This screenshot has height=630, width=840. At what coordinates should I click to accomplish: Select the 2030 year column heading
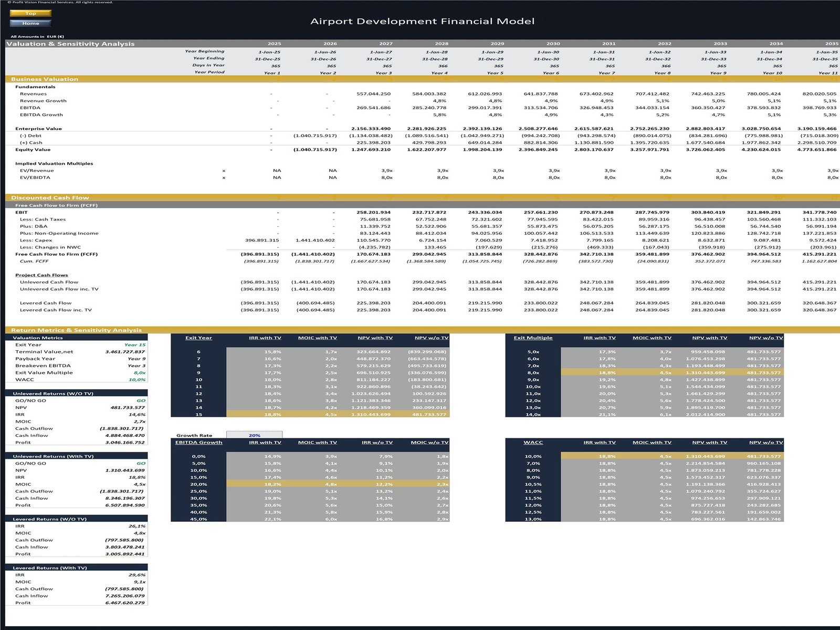point(553,44)
